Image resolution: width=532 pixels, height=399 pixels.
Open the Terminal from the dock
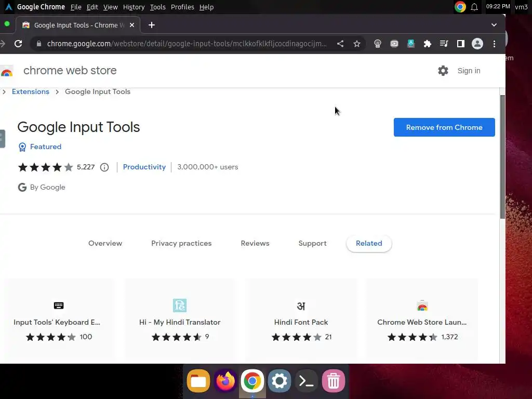pos(307,381)
